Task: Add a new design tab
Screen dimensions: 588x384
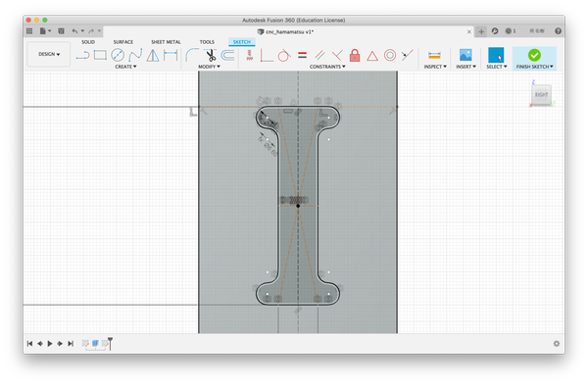Action: 481,31
